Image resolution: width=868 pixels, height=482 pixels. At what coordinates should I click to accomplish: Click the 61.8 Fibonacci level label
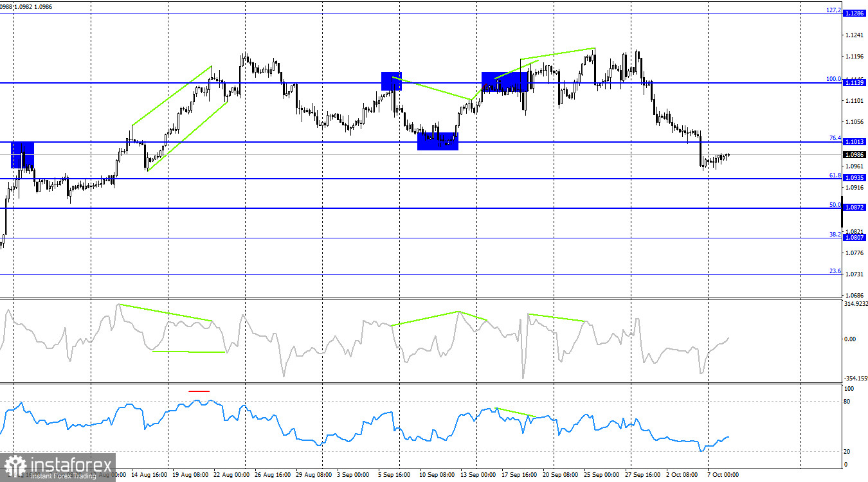(835, 175)
